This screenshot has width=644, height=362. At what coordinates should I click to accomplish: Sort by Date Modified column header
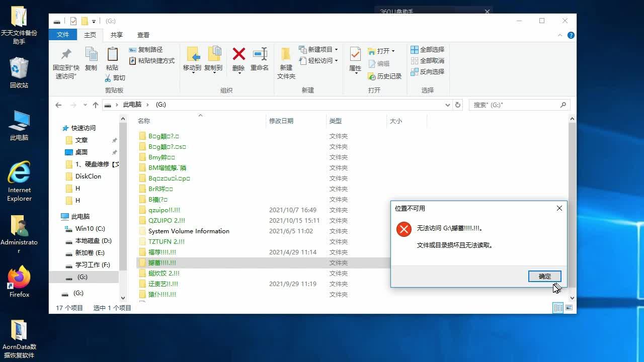click(x=296, y=121)
